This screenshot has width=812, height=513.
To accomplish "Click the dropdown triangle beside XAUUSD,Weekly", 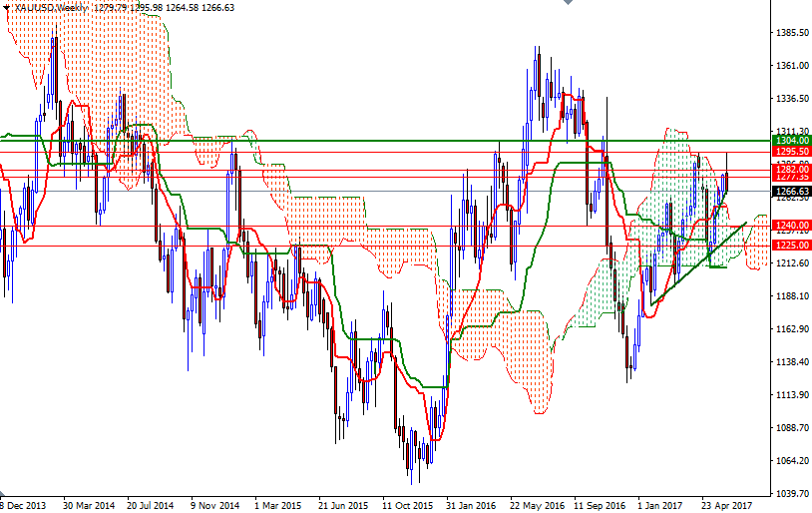I will (7, 7).
